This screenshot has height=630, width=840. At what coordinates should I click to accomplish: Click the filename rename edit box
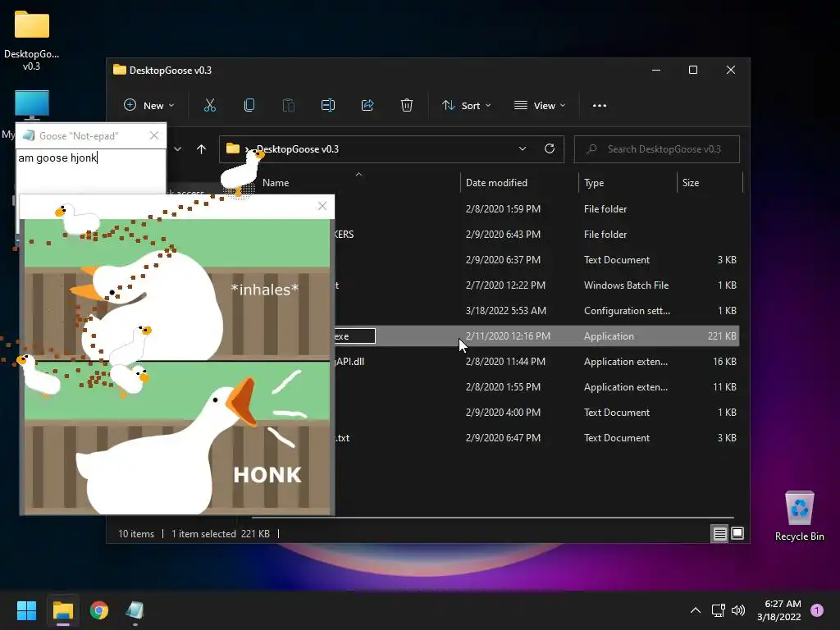[354, 336]
